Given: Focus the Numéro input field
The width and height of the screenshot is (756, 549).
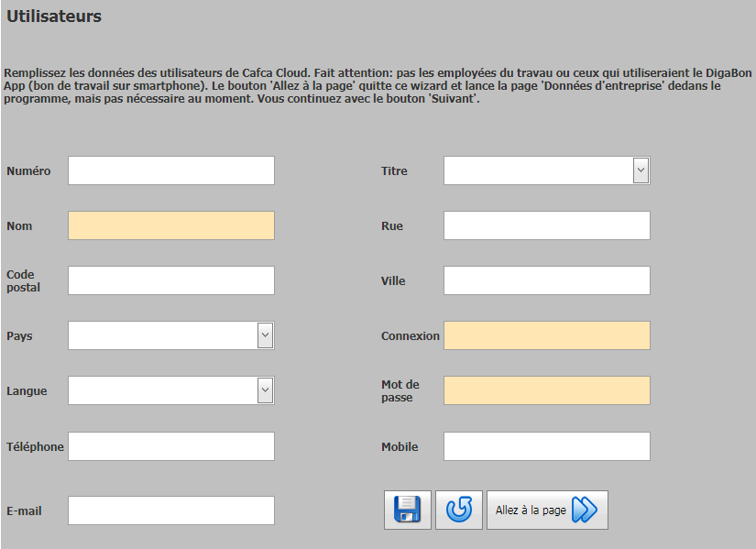Looking at the screenshot, I should (171, 170).
